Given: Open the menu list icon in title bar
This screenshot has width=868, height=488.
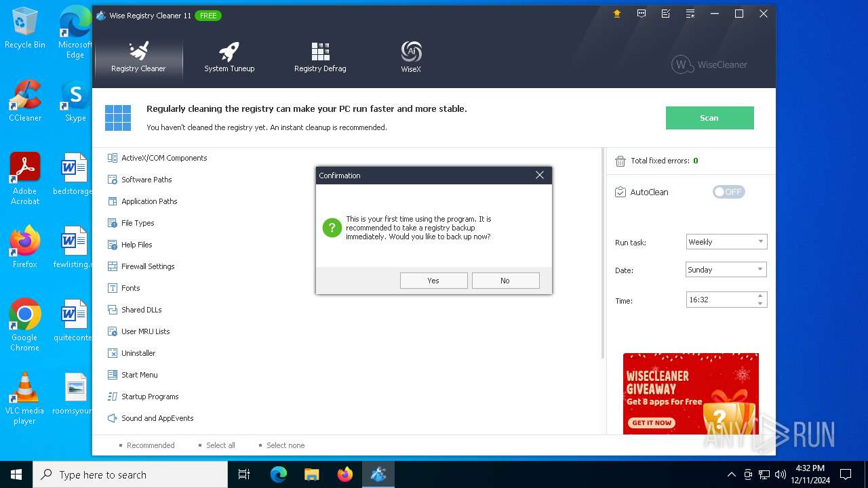Looking at the screenshot, I should (690, 14).
